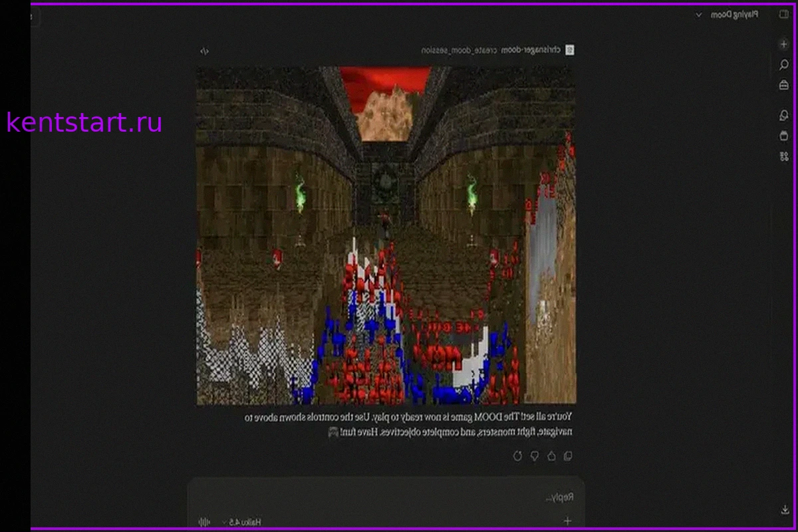Retry the response with the circular arrow icon
798x532 pixels.
click(x=517, y=456)
